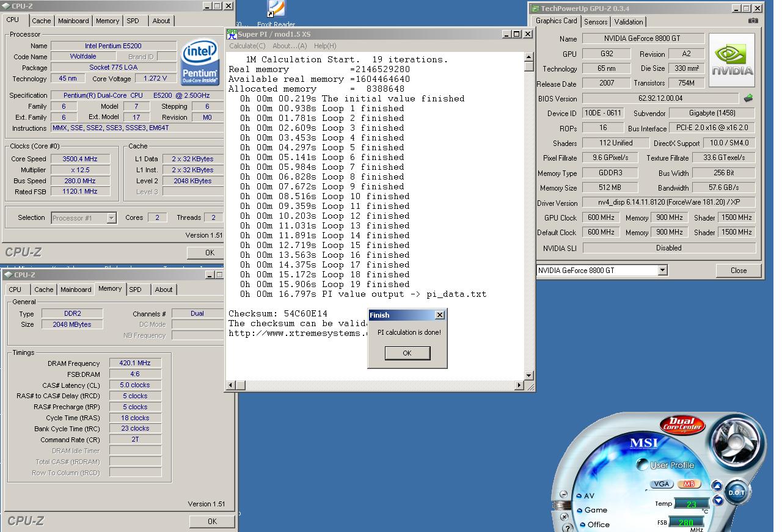The image size is (782, 532).
Task: Open the Cache tab in top CPU-Z
Action: 42,21
